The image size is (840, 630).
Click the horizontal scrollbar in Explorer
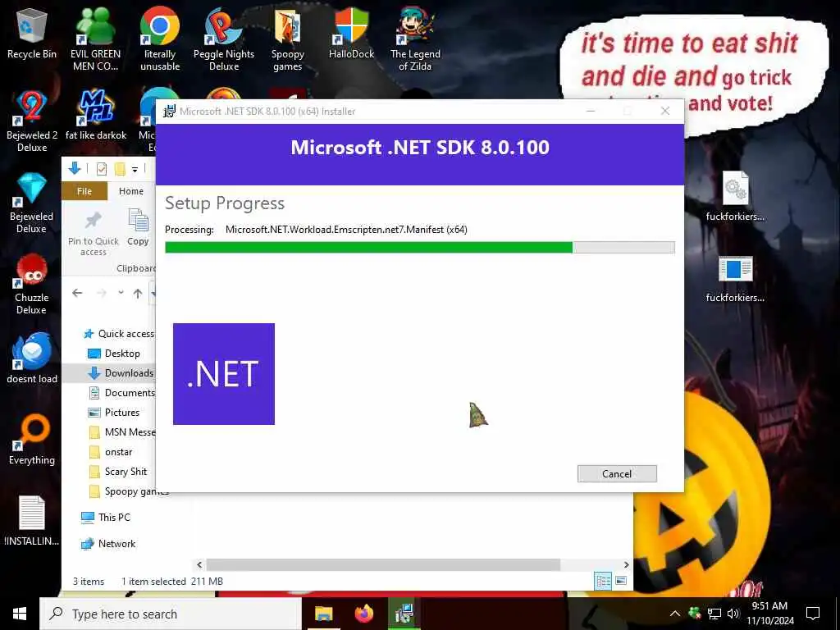pyautogui.click(x=384, y=564)
